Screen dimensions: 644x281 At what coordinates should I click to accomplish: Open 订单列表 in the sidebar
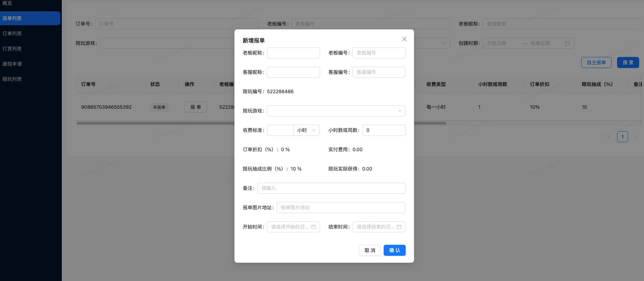tap(12, 33)
